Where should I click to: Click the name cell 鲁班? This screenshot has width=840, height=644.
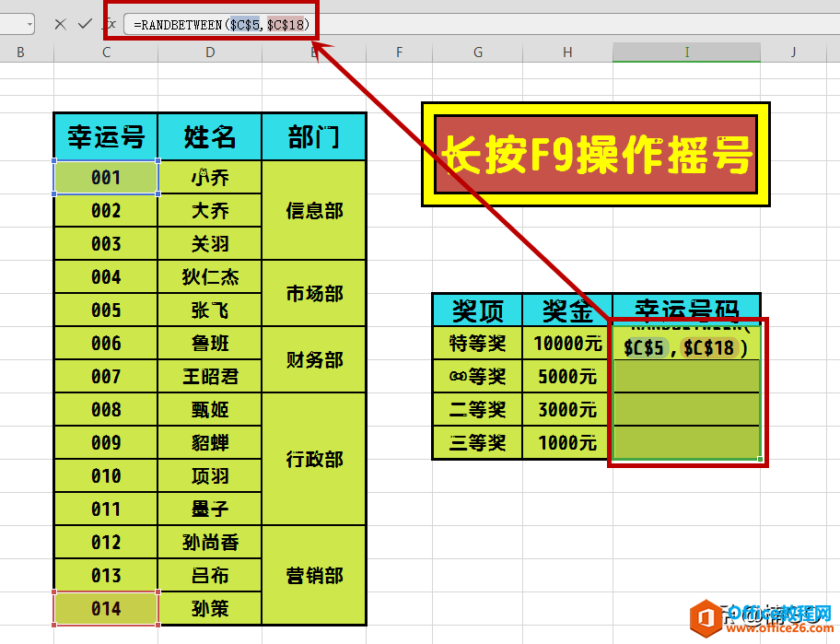tap(210, 344)
